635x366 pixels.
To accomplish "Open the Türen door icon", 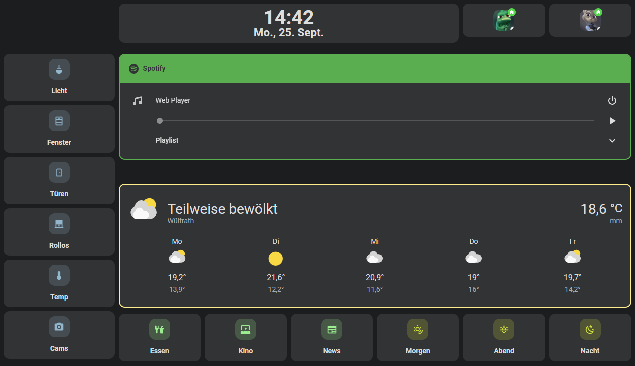I will [59, 172].
